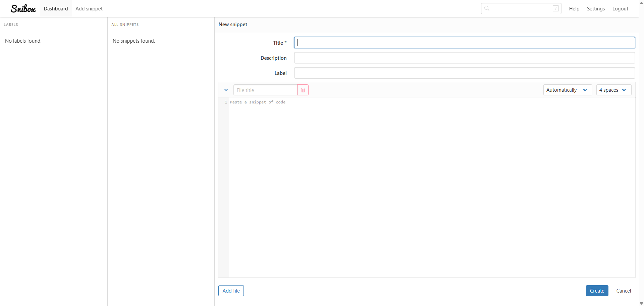Focus the Description input field
The width and height of the screenshot is (644, 306).
coord(465,58)
